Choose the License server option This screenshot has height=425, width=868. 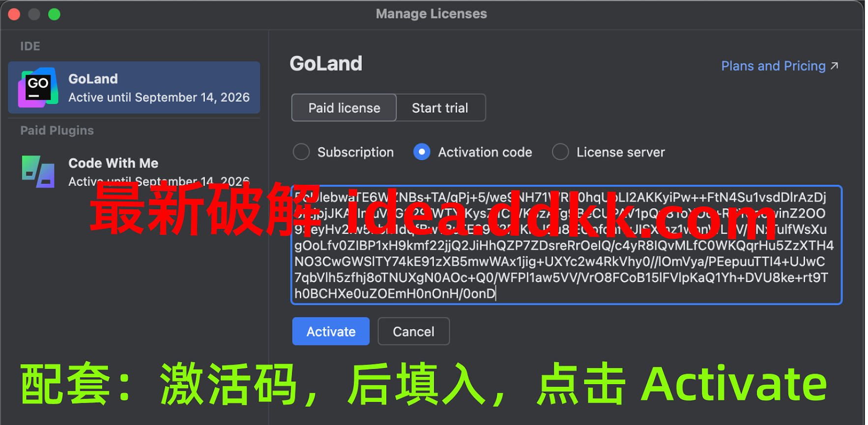(560, 152)
